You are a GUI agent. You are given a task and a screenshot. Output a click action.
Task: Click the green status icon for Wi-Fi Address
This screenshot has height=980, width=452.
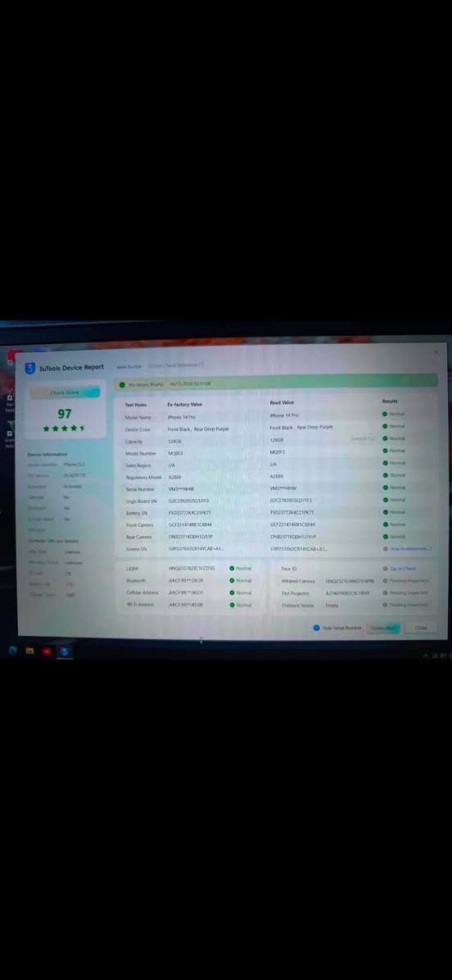232,605
